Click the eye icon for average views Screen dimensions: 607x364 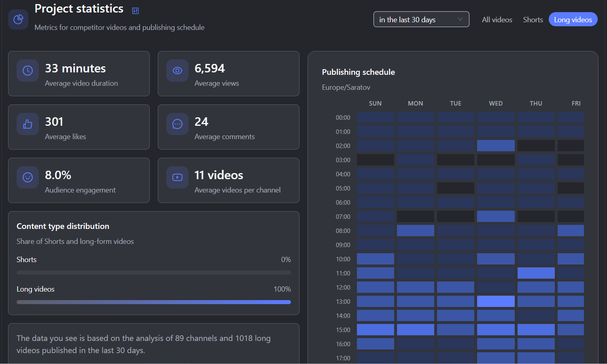[177, 71]
